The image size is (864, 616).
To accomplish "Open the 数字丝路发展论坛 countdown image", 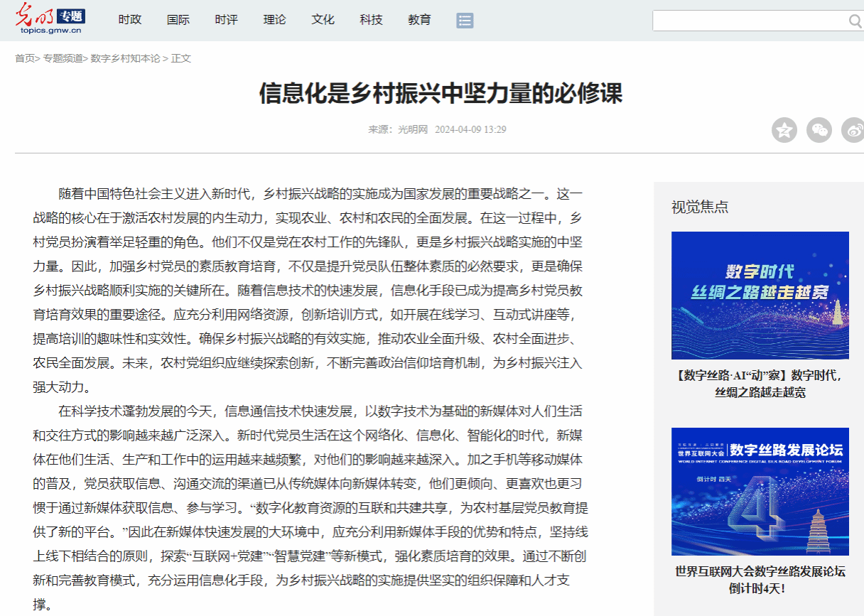I will click(x=760, y=491).
